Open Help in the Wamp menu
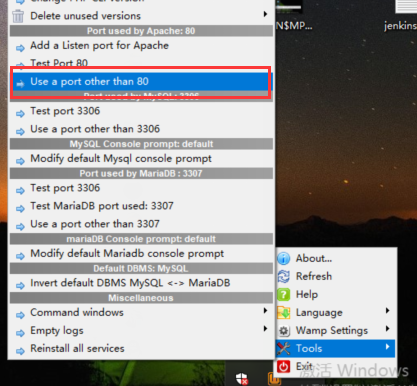Image resolution: width=417 pixels, height=386 pixels. (336, 294)
